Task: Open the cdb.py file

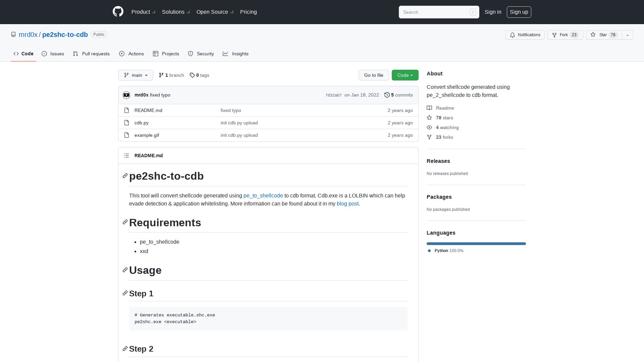Action: click(142, 123)
